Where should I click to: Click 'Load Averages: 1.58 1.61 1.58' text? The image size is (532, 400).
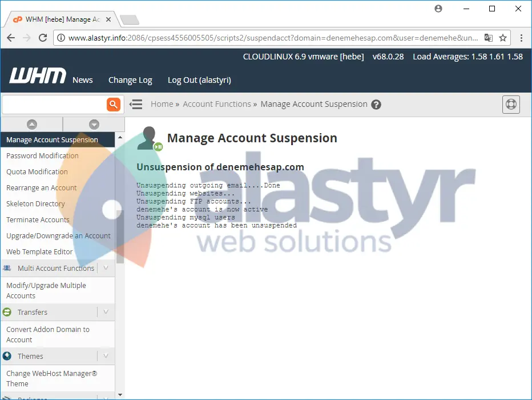click(467, 57)
